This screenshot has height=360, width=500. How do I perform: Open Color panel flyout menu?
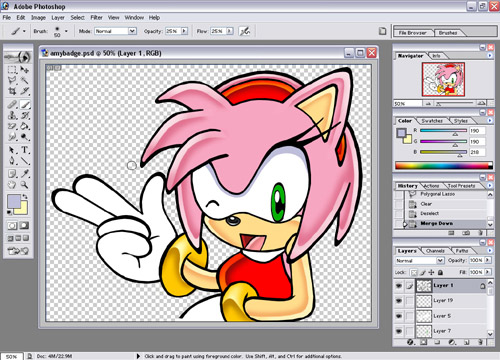click(x=490, y=120)
